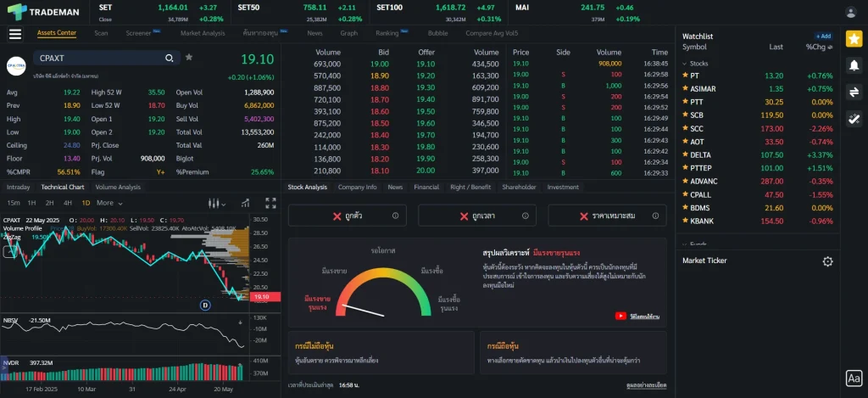Collapse the Stocks group in watchlist
This screenshot has height=398, width=868.
(x=685, y=64)
